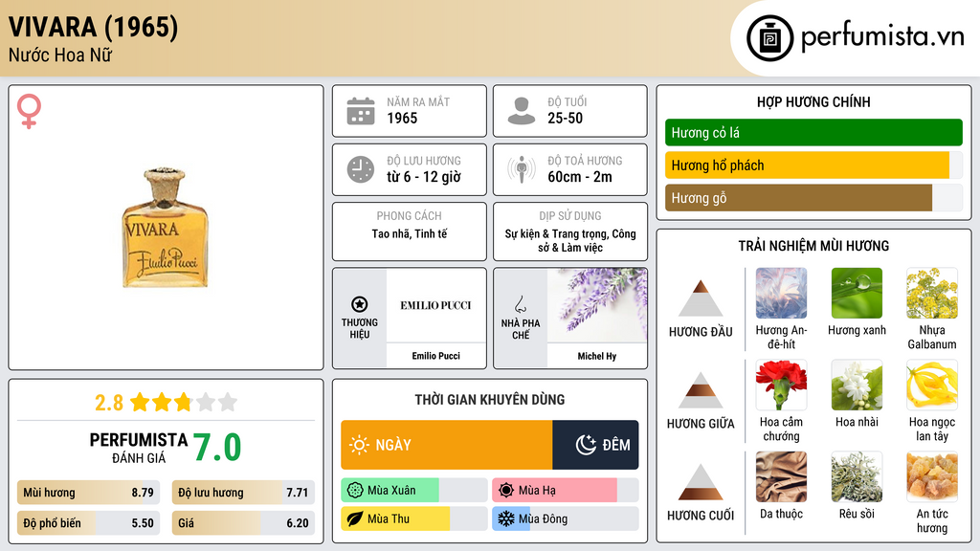This screenshot has height=551, width=980.
Task: Click the sillage icon for Độ toả hương
Action: [x=522, y=169]
